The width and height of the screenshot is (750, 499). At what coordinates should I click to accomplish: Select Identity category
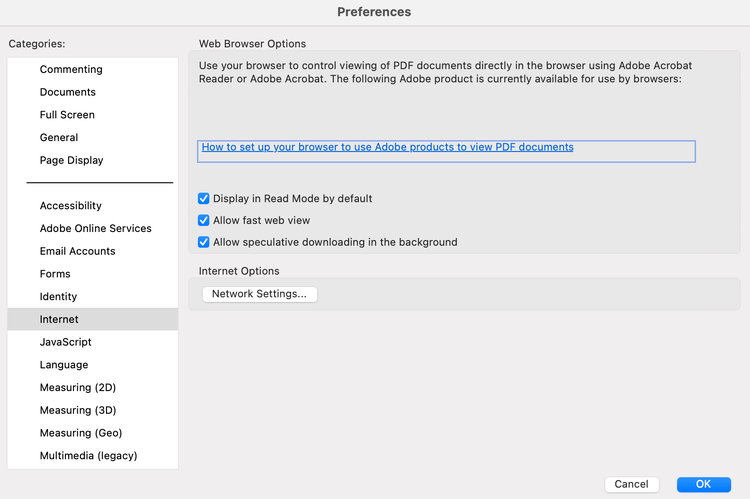point(58,297)
